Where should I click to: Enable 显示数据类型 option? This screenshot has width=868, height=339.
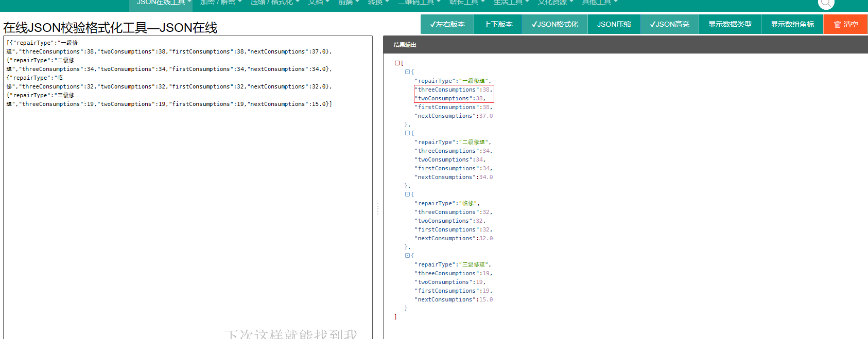[730, 24]
